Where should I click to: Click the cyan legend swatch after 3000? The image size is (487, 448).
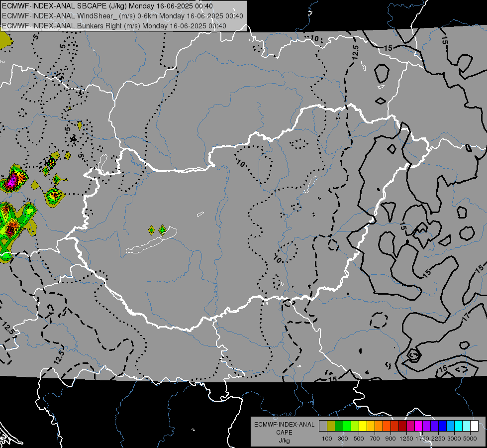(459, 426)
